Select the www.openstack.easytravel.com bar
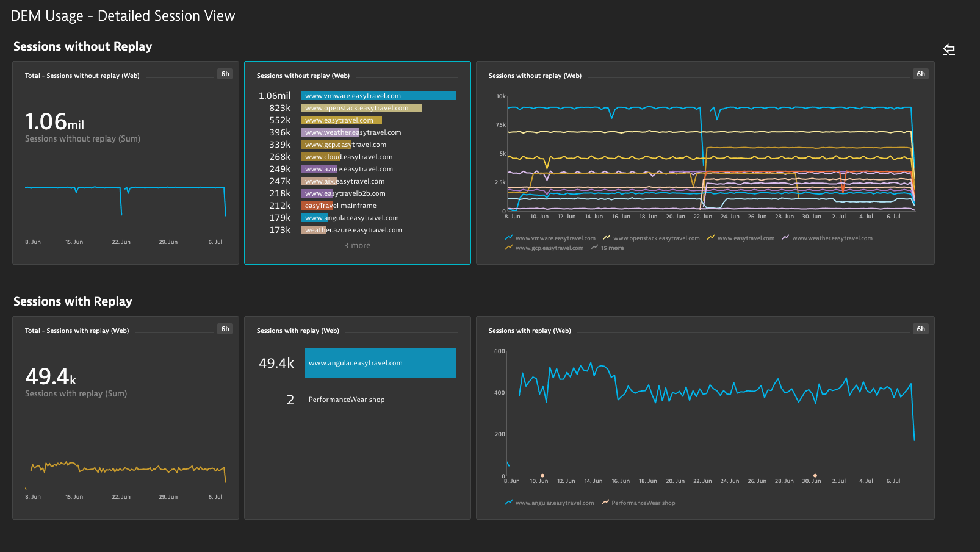 coord(361,108)
